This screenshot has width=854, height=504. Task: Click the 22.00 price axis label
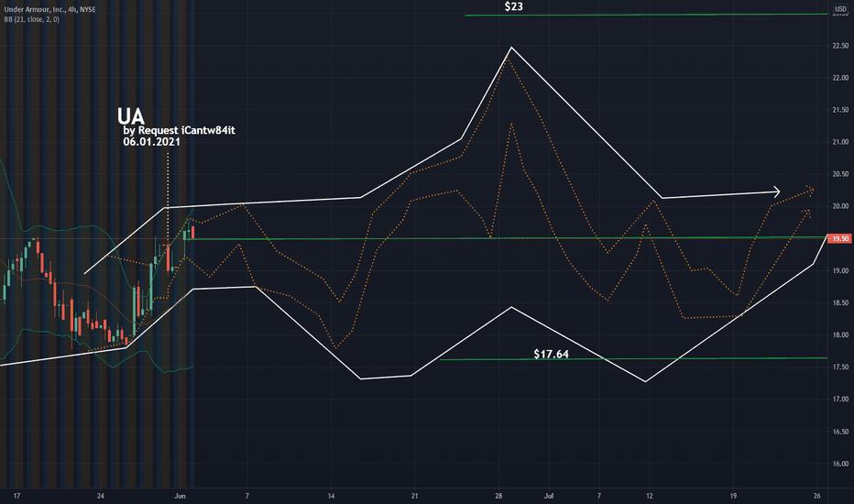[840, 78]
